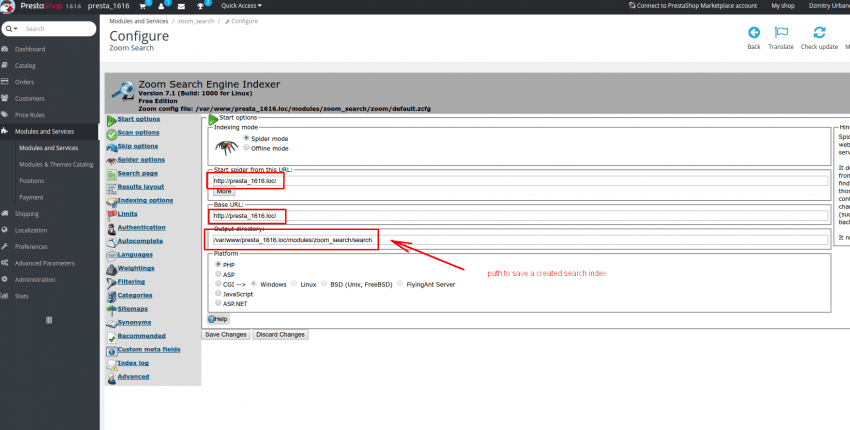The height and width of the screenshot is (430, 850).
Task: Select JavaScript platform radio button
Action: coord(218,293)
